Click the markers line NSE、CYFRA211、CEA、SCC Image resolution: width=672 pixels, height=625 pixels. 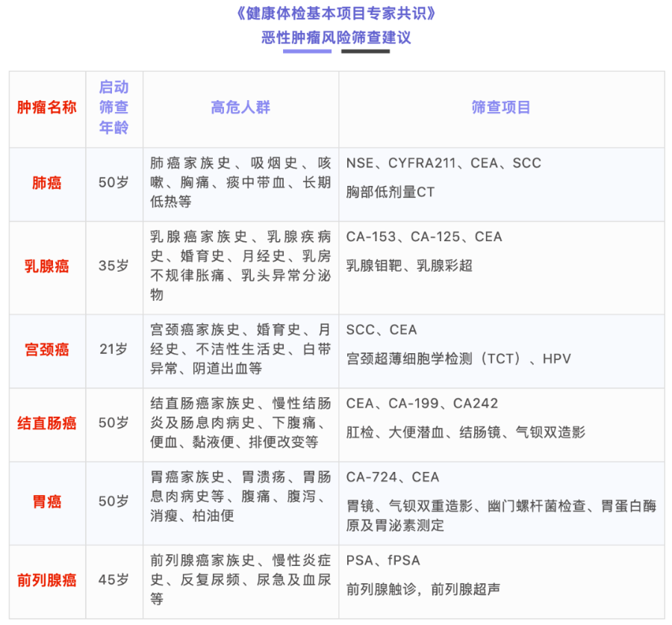pos(444,164)
